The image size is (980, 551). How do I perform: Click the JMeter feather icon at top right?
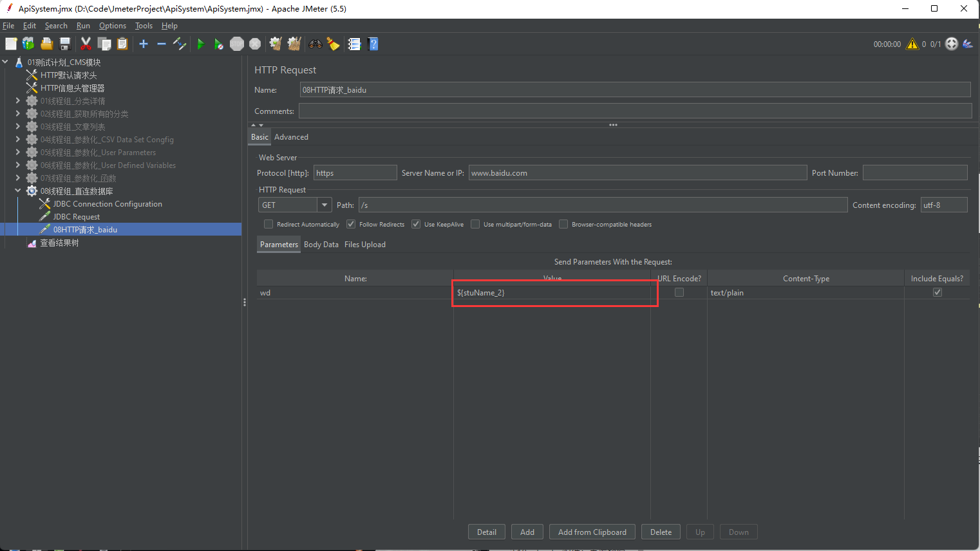coord(968,44)
